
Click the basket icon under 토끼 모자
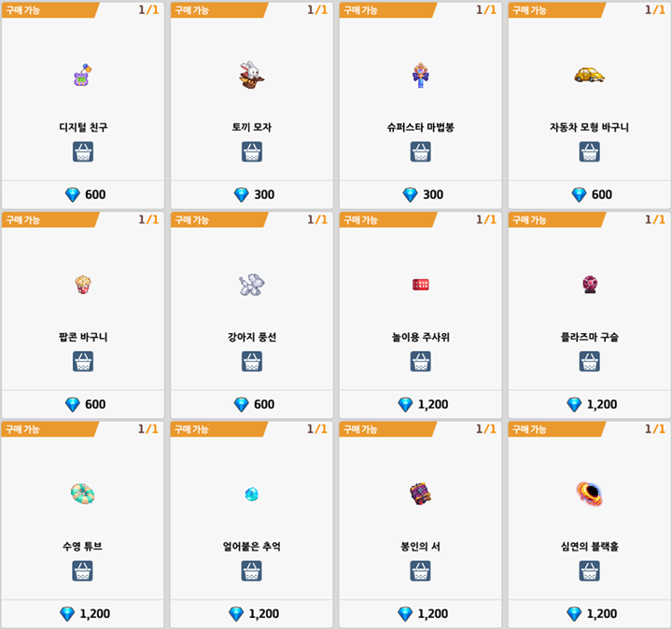coord(252,152)
